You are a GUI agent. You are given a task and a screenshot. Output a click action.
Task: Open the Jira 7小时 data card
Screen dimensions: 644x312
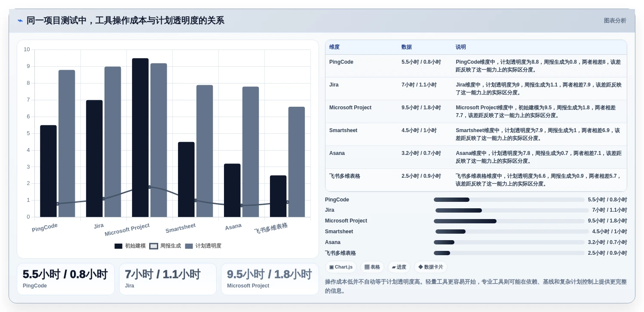(168, 279)
